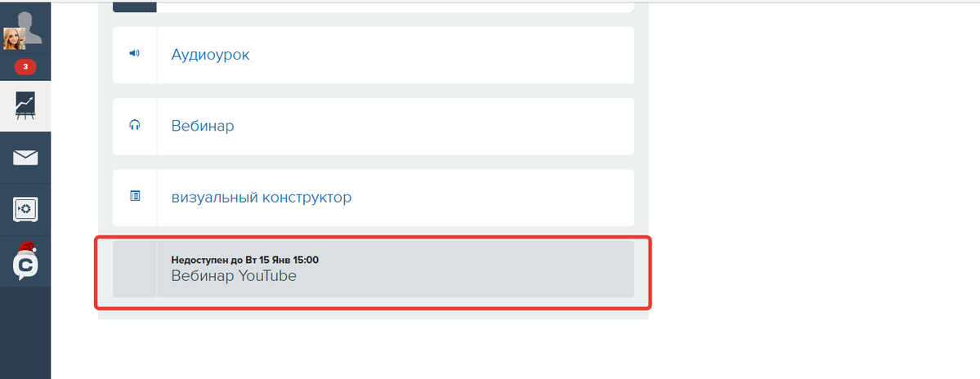Focus the partially visible text area at top
Image resolution: width=980 pixels, height=379 pixels.
(x=395, y=7)
